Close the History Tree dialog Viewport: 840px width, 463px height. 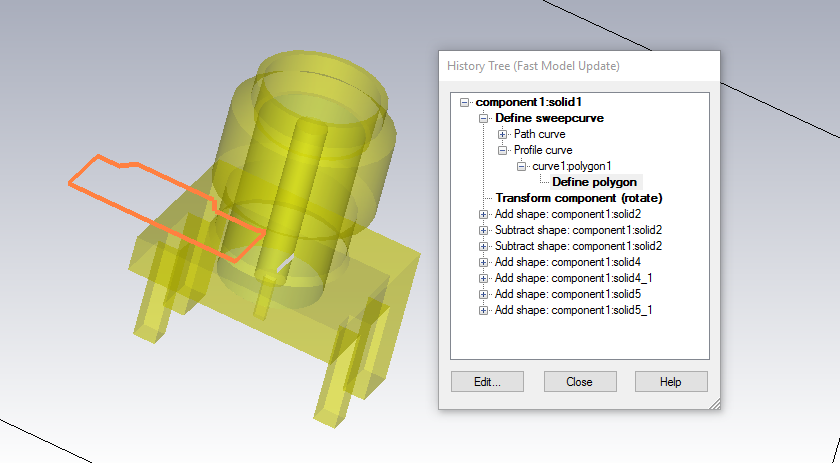(580, 382)
